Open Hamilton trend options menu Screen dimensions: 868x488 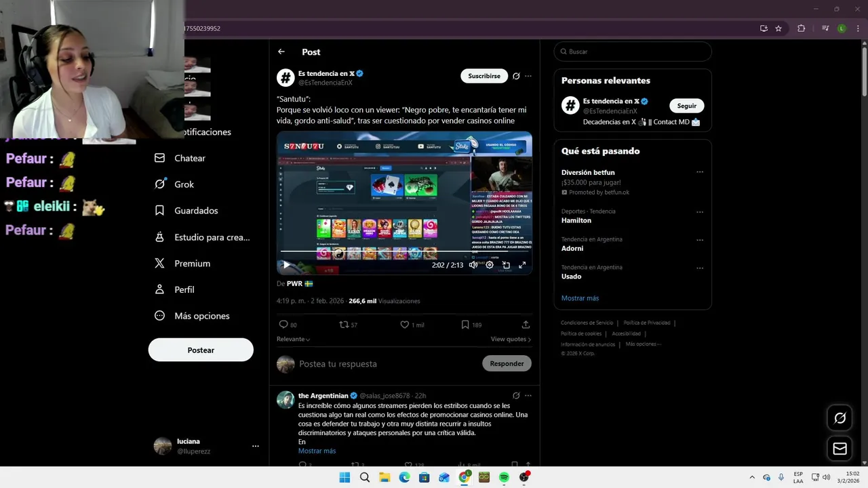700,212
